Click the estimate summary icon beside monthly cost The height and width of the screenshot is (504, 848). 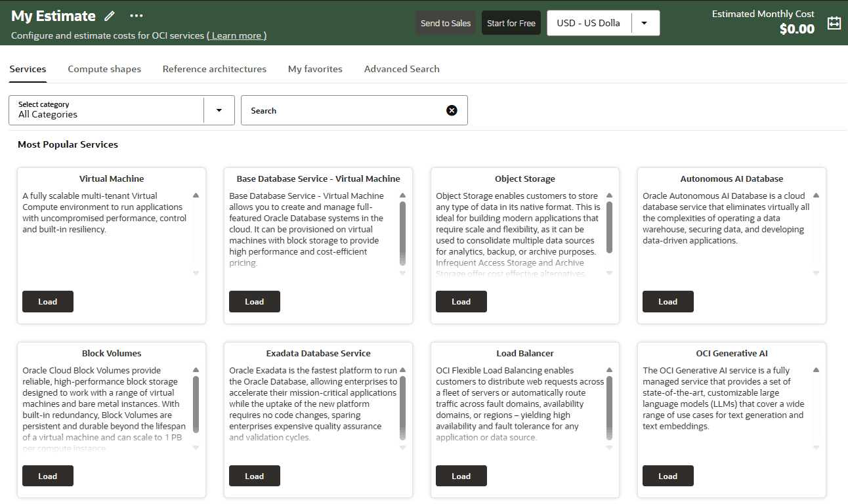[x=834, y=23]
